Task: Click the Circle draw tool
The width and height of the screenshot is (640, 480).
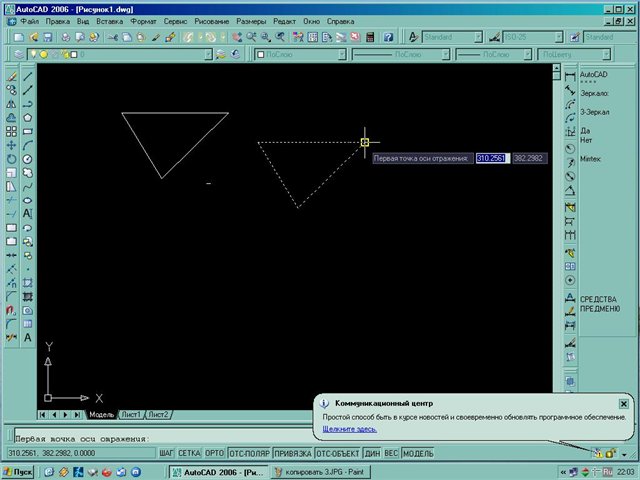Action: (28, 158)
